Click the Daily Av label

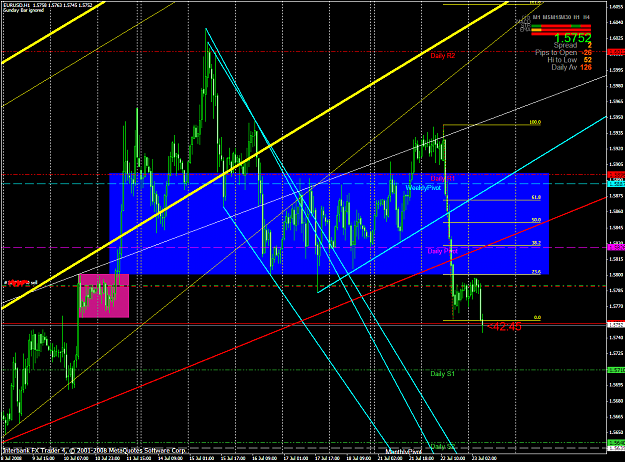pyautogui.click(x=564, y=67)
